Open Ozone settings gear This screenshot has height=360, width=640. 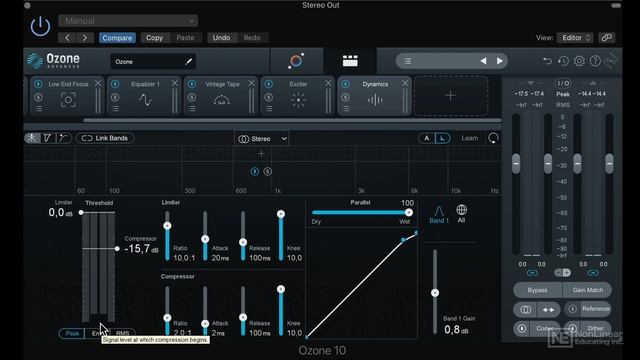coord(579,61)
